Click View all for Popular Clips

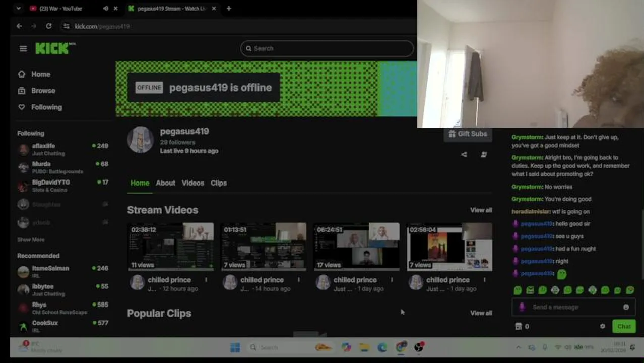tap(481, 313)
